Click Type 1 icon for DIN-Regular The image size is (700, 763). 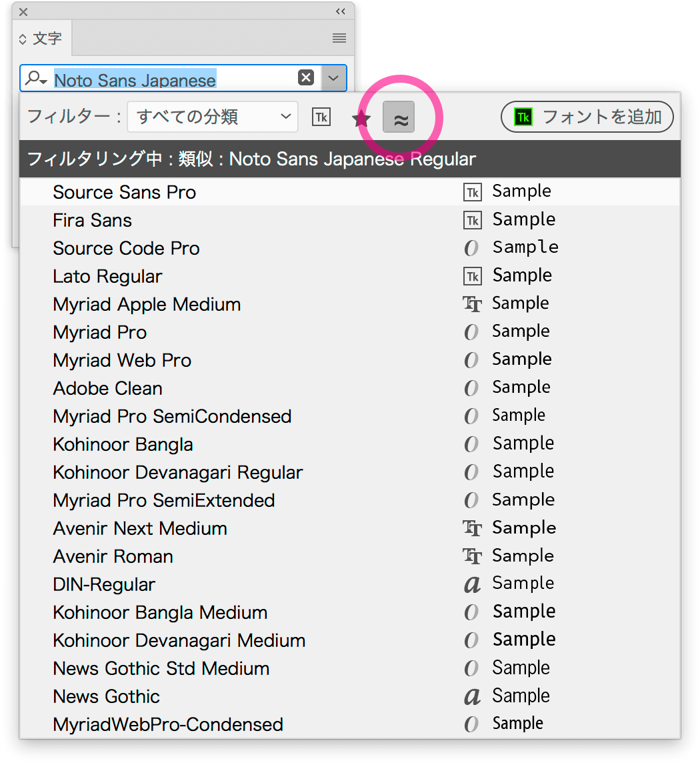point(472,584)
